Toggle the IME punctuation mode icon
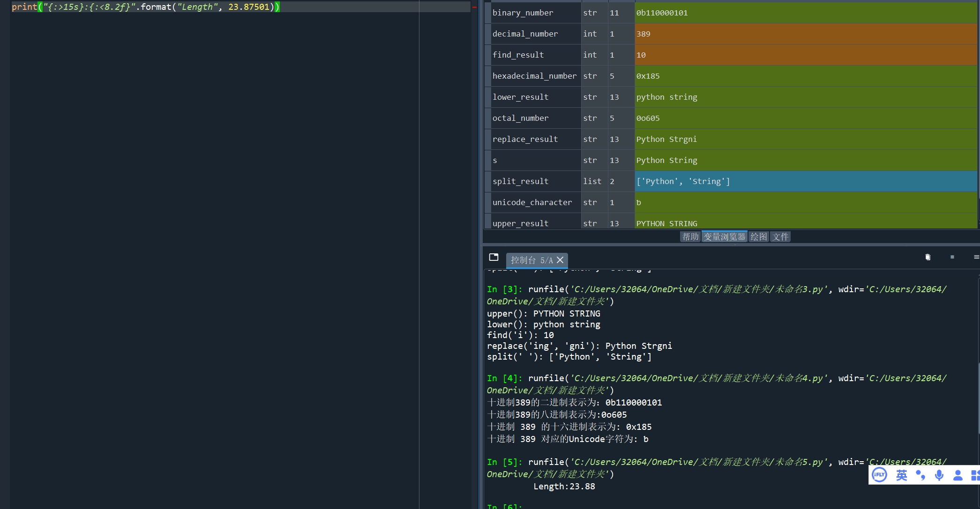This screenshot has height=509, width=980. tap(920, 475)
